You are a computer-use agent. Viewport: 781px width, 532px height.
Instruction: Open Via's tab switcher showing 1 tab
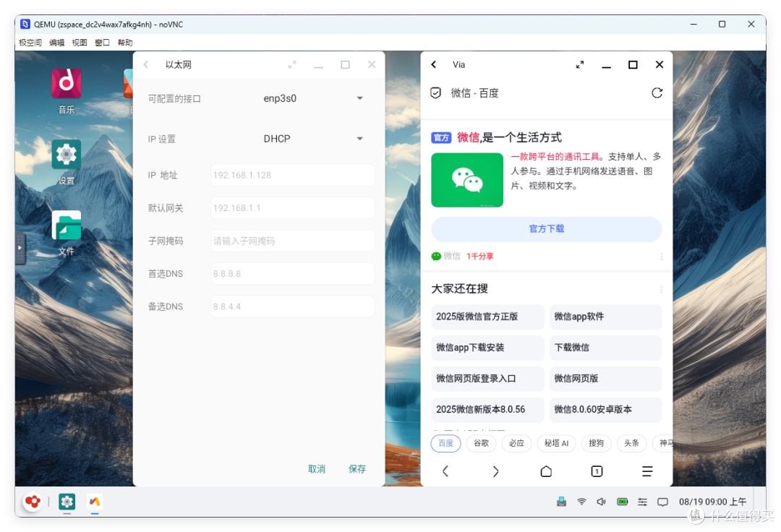(x=597, y=471)
